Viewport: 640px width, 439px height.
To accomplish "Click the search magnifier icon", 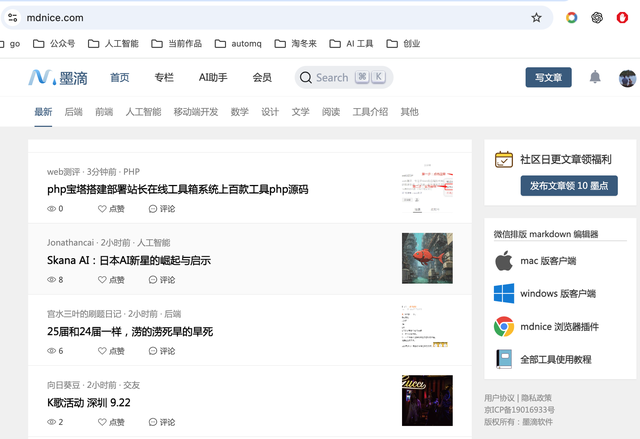I will pyautogui.click(x=305, y=78).
